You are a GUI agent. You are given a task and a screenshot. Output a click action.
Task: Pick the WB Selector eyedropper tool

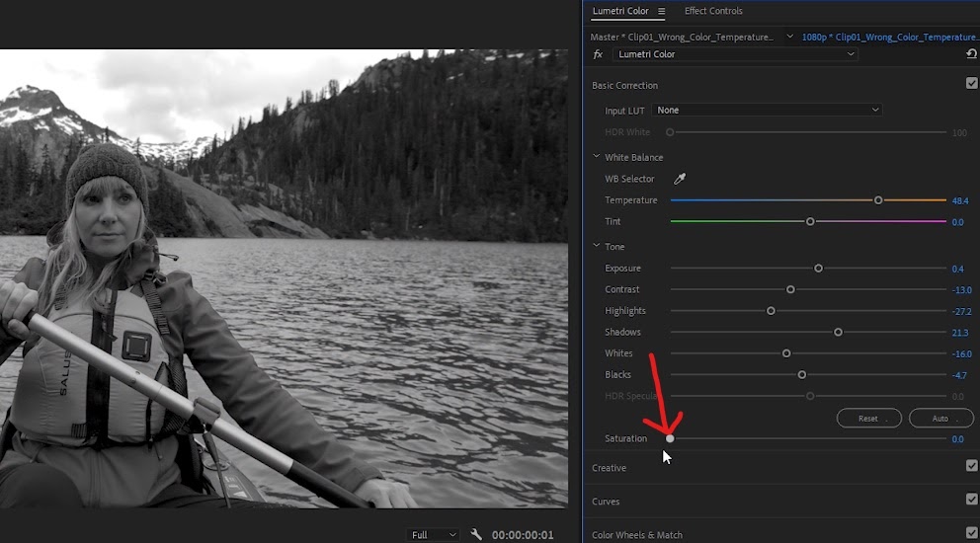(x=680, y=179)
